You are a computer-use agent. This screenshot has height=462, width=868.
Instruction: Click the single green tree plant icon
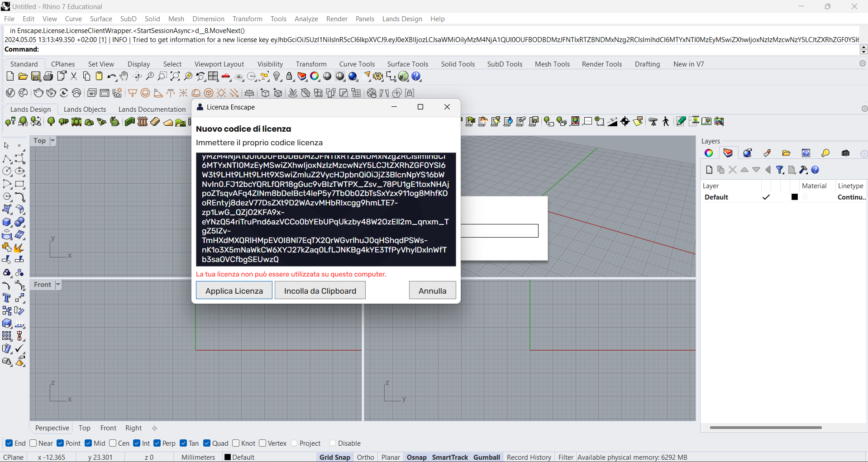(x=51, y=121)
